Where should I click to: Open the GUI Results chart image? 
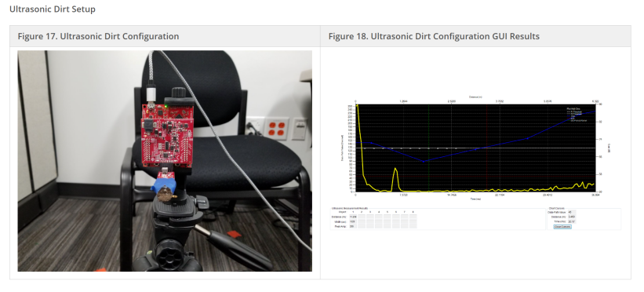475,162
